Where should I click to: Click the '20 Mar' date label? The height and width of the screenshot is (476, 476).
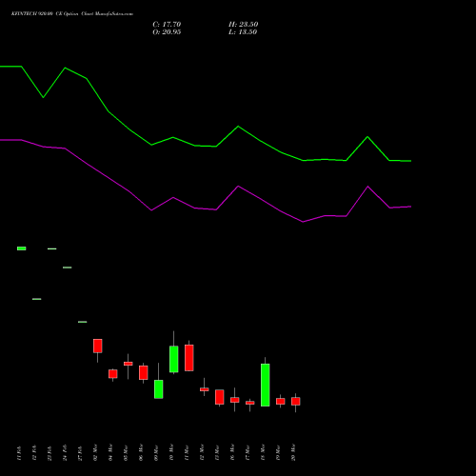[293, 453]
